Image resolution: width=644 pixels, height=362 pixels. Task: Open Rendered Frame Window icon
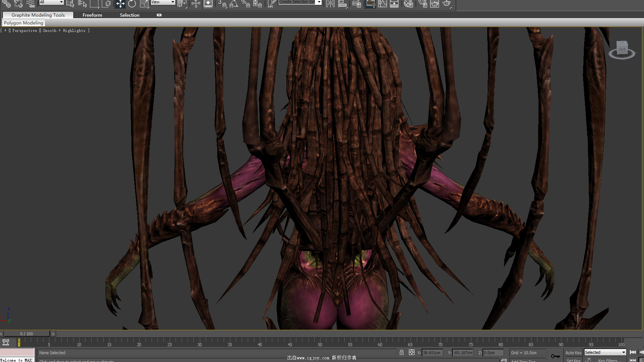pos(435,4)
